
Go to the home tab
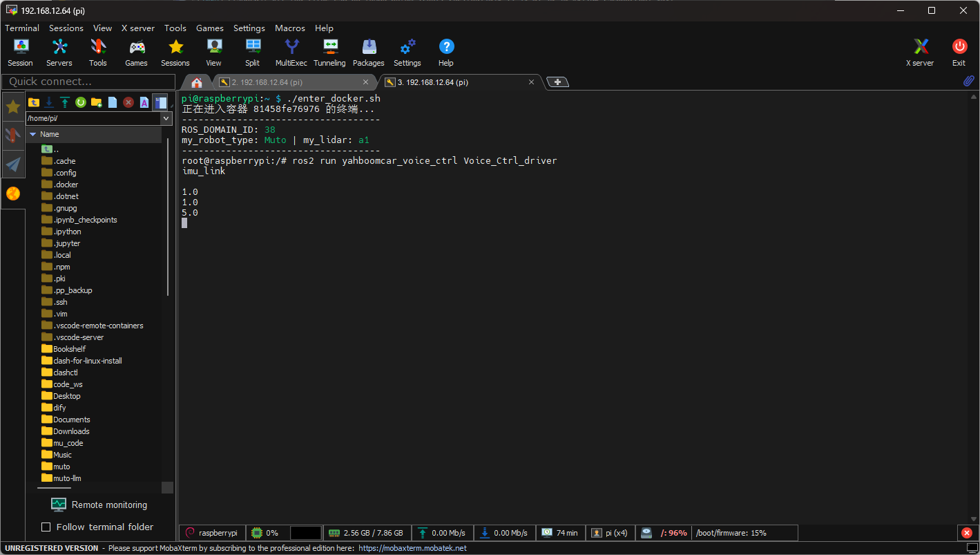click(197, 82)
